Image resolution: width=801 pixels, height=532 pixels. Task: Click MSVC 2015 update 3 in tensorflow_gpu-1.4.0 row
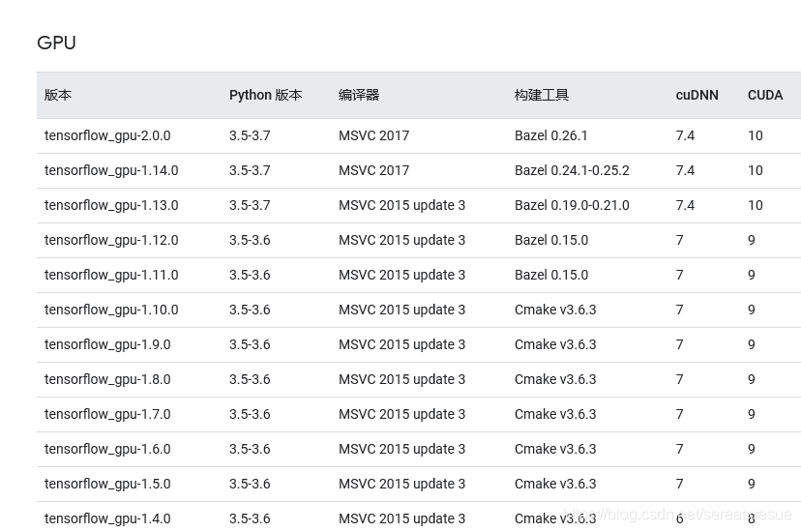tap(401, 518)
